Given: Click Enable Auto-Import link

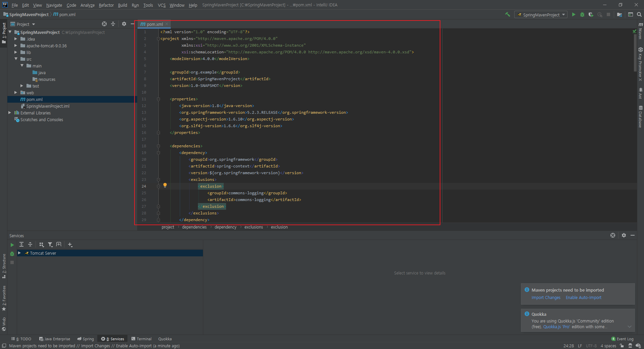Looking at the screenshot, I should tap(583, 298).
